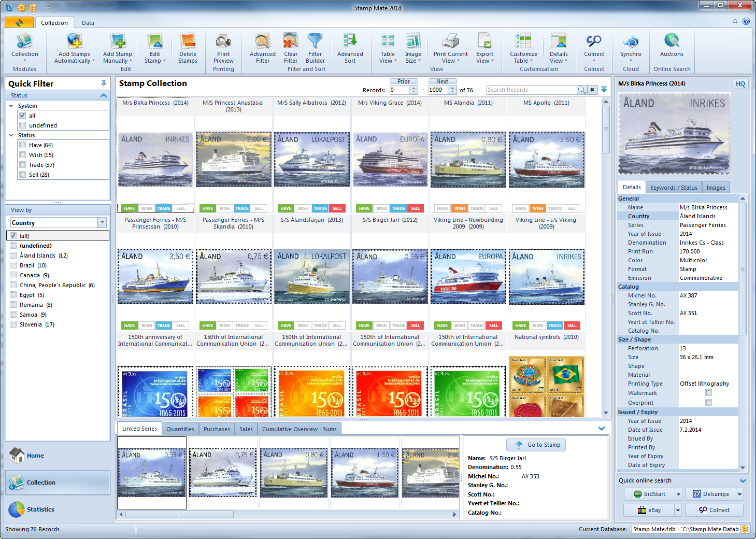Tick the Watermark checkbox in details
Image resolution: width=756 pixels, height=539 pixels.
point(708,393)
